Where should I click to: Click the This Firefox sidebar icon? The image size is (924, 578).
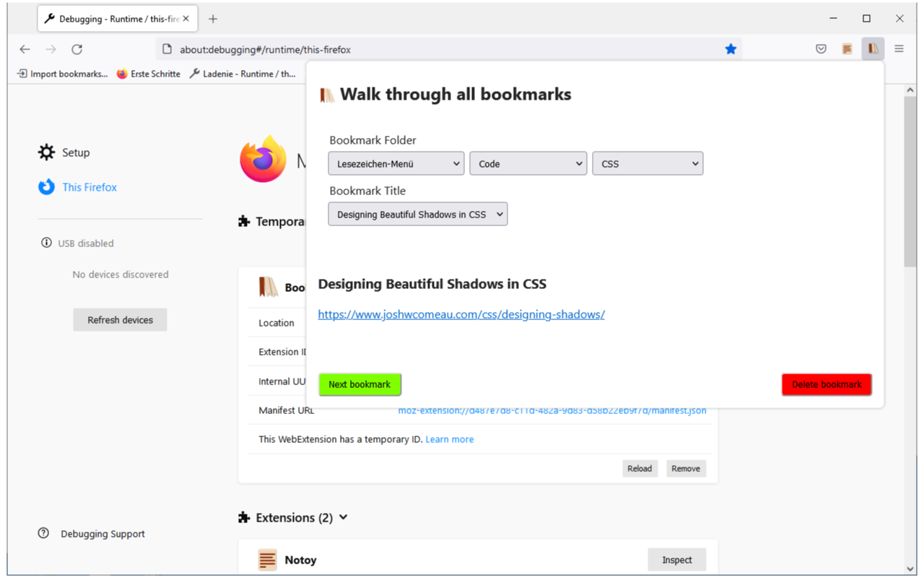coord(46,187)
